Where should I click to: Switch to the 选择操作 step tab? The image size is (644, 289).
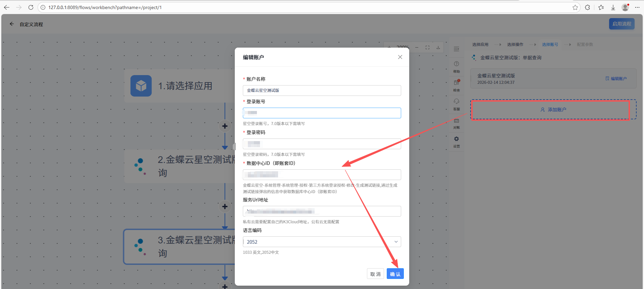click(515, 45)
